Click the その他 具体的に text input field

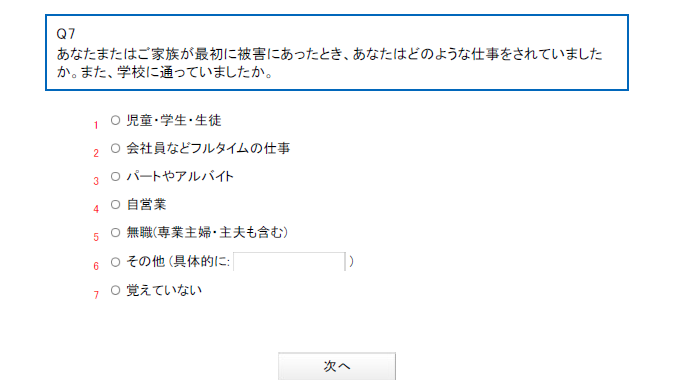[x=289, y=262]
